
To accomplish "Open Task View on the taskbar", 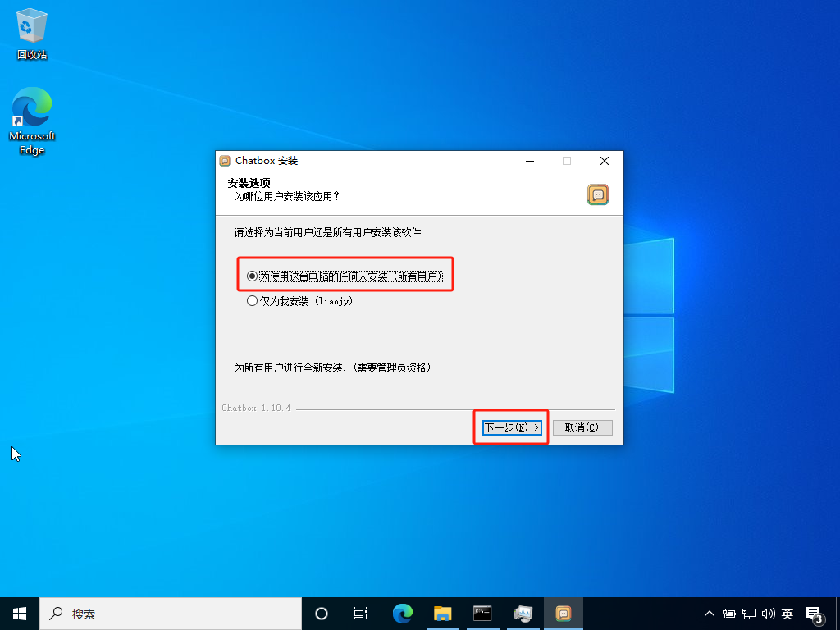I will 361,614.
